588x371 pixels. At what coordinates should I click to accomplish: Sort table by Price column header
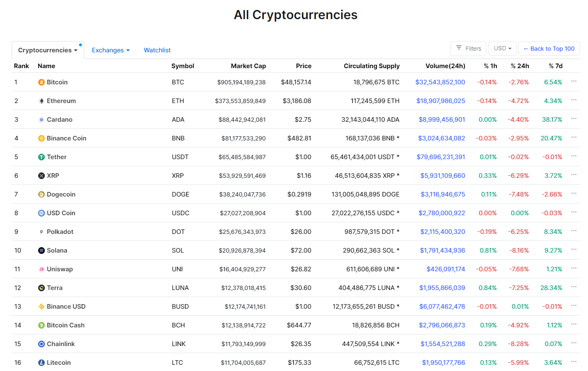pos(304,66)
